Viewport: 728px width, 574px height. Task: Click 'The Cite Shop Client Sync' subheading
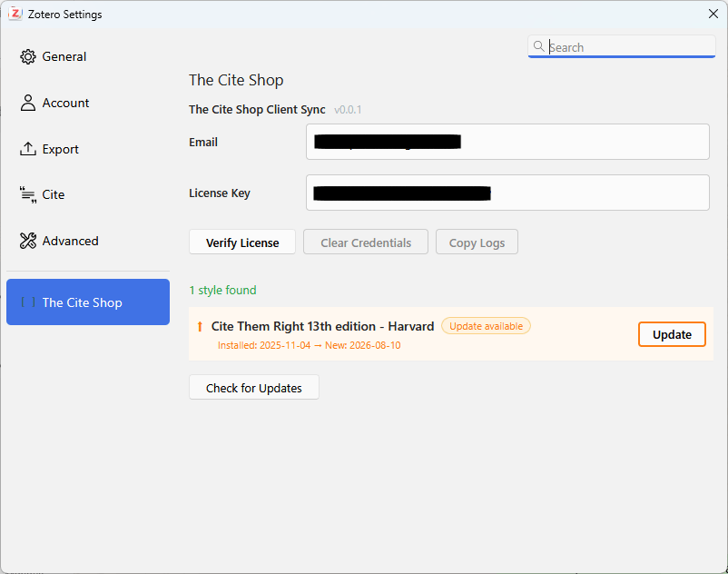click(257, 110)
